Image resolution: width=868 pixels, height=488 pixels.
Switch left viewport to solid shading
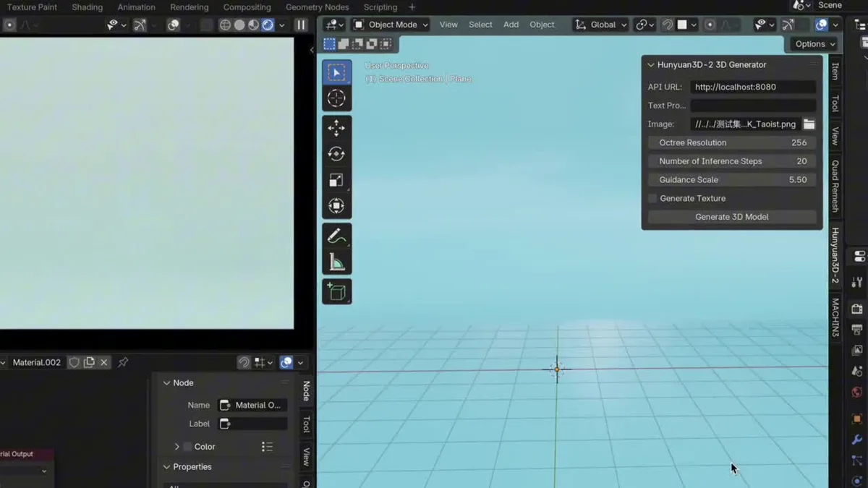(239, 25)
